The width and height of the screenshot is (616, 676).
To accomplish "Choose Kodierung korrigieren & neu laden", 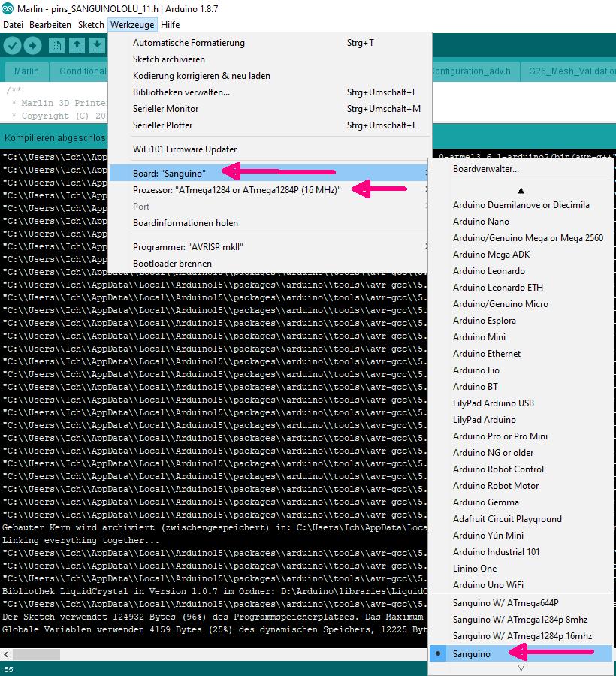I will point(269,76).
